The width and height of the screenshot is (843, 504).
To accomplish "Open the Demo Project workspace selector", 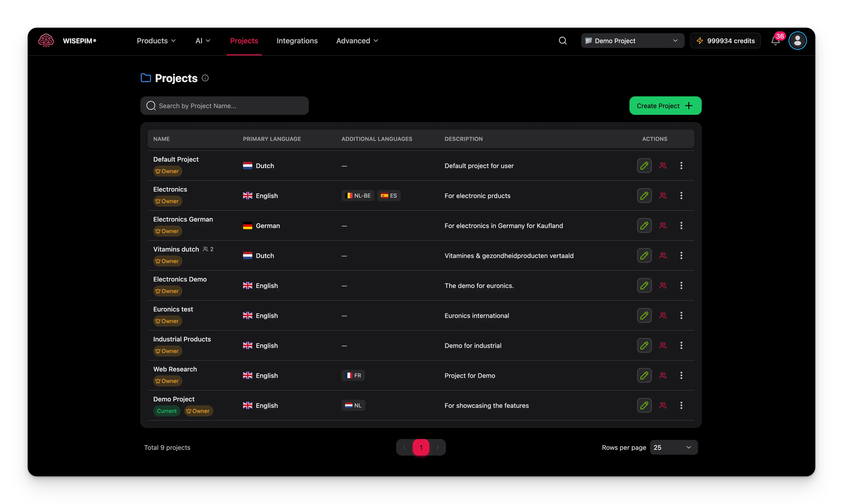I will 632,40.
